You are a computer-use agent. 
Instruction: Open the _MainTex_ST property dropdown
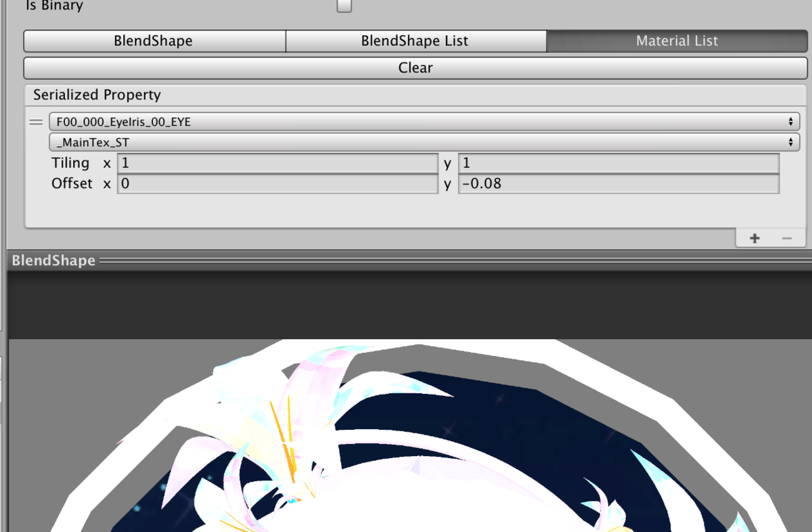424,142
